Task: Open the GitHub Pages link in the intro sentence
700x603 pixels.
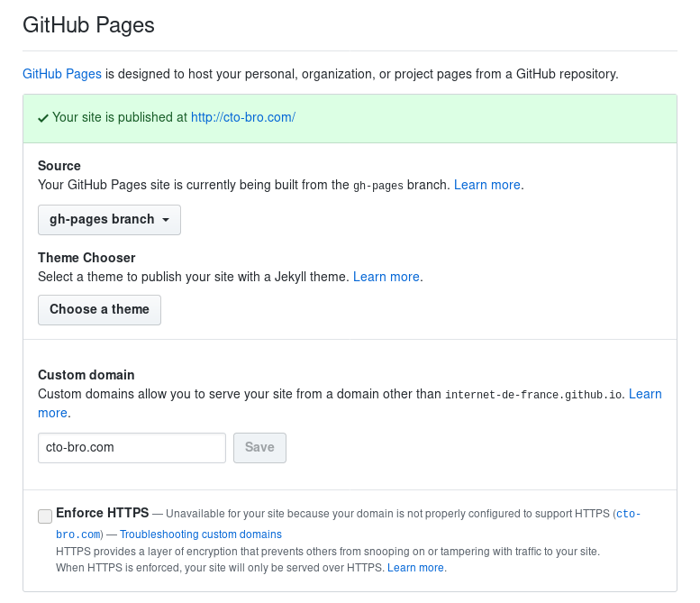Action: pos(62,74)
